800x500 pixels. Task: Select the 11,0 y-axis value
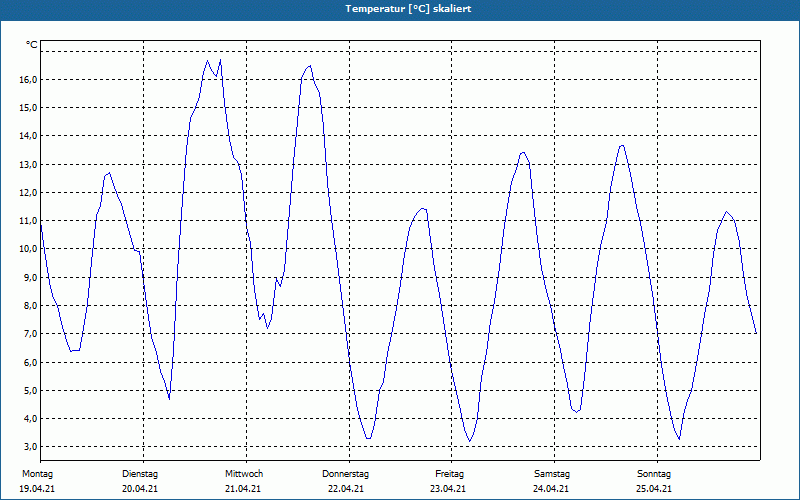click(x=28, y=221)
